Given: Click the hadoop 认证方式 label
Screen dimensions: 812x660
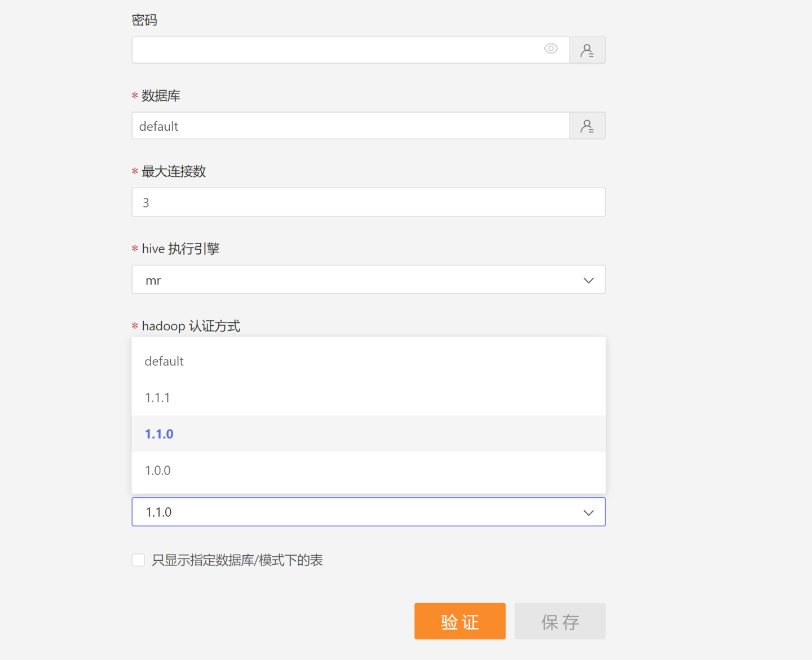Looking at the screenshot, I should 191,326.
